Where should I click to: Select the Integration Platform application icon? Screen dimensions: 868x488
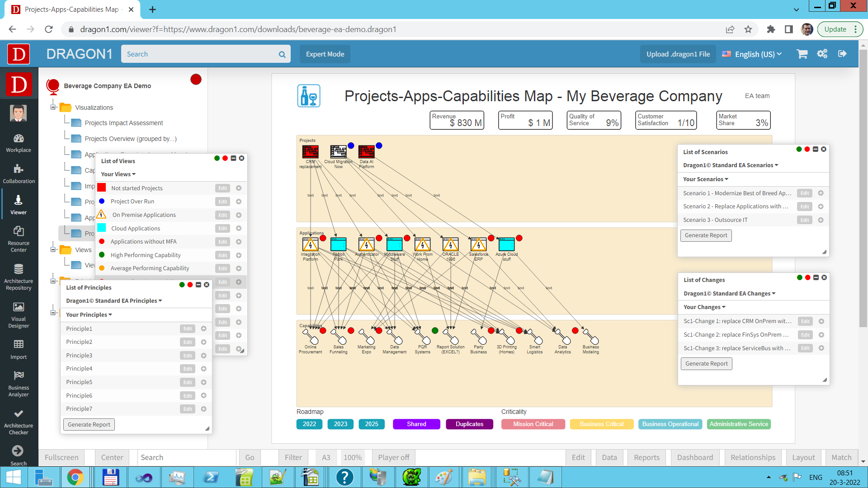click(310, 244)
